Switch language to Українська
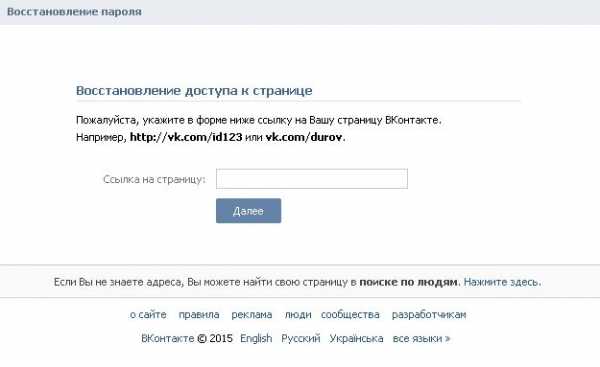Viewport: 600px width, 367px height. (x=356, y=338)
